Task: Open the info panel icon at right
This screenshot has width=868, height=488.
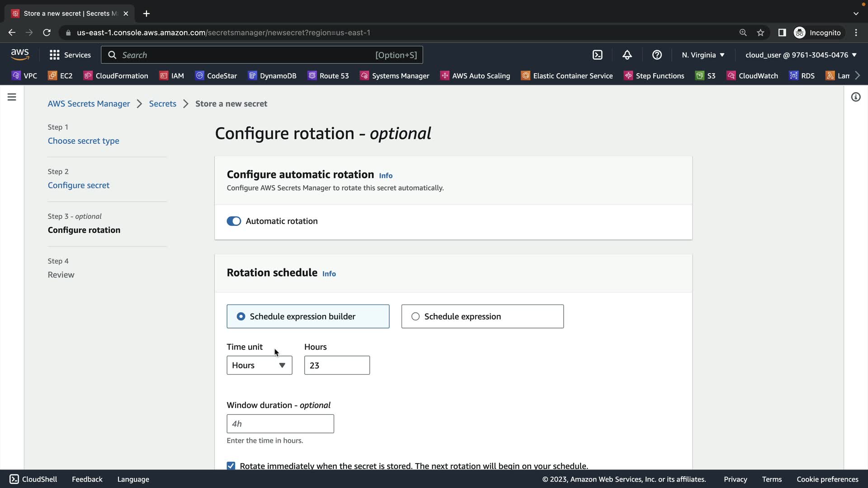Action: (x=855, y=97)
